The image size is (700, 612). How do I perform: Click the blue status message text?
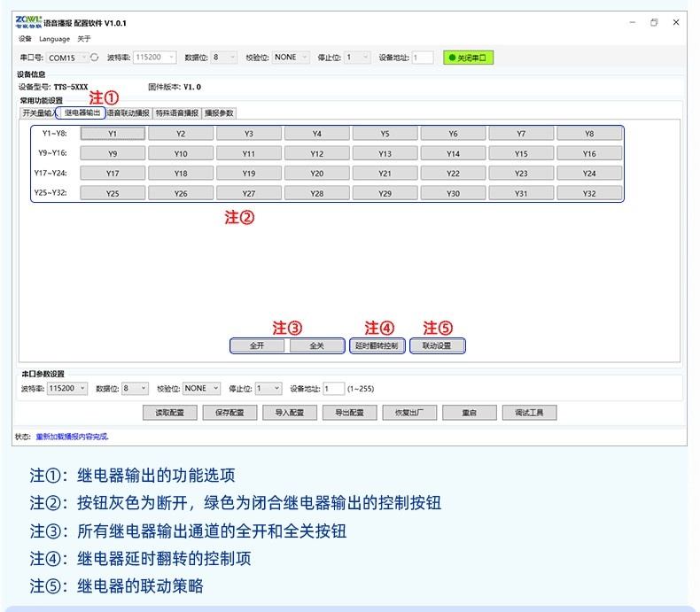(x=72, y=437)
